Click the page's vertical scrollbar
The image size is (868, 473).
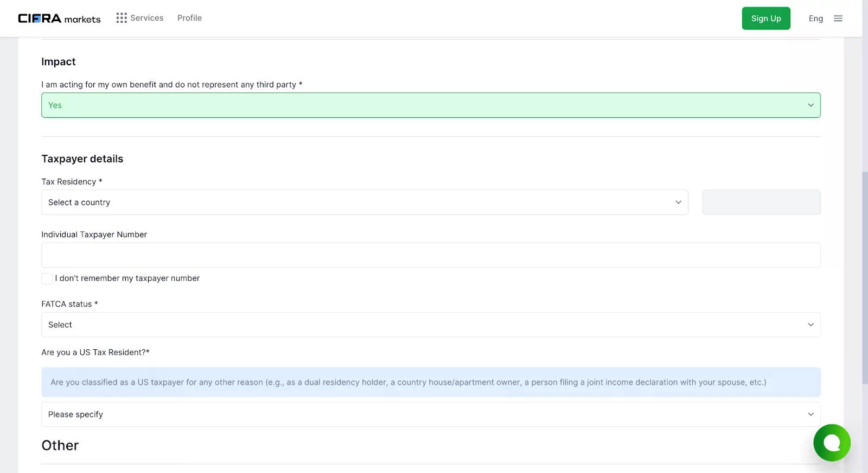pyautogui.click(x=865, y=277)
